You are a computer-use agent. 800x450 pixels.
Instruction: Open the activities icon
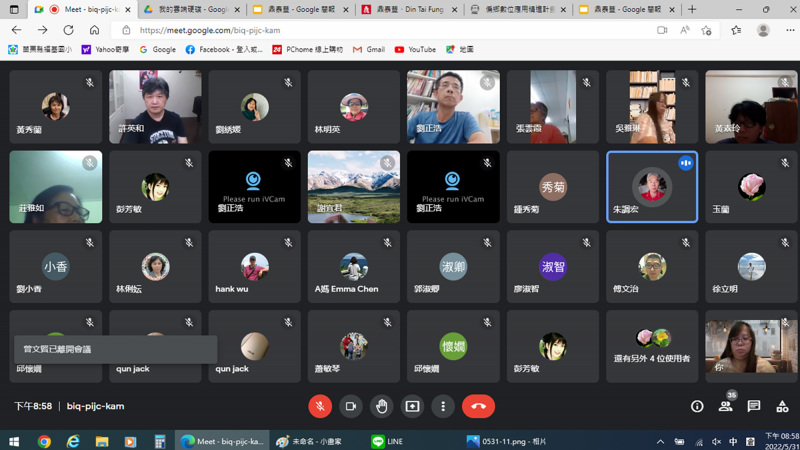(782, 407)
